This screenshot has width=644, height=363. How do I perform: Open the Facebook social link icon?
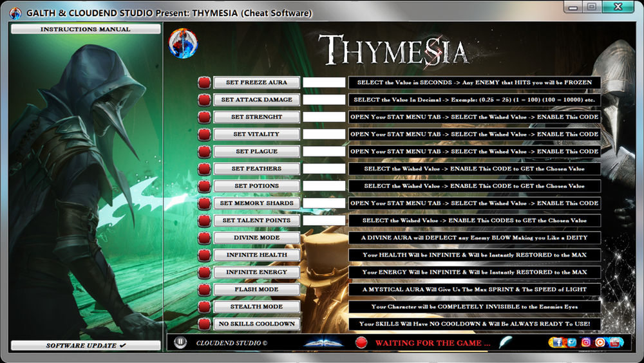point(557,342)
